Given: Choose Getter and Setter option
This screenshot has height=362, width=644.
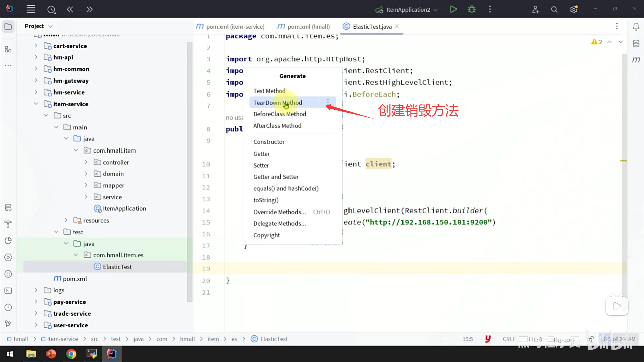Looking at the screenshot, I should tap(275, 177).
